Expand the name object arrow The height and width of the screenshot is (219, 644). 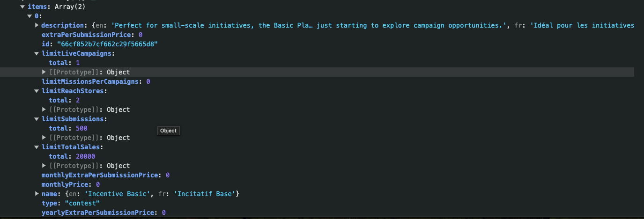(37, 194)
